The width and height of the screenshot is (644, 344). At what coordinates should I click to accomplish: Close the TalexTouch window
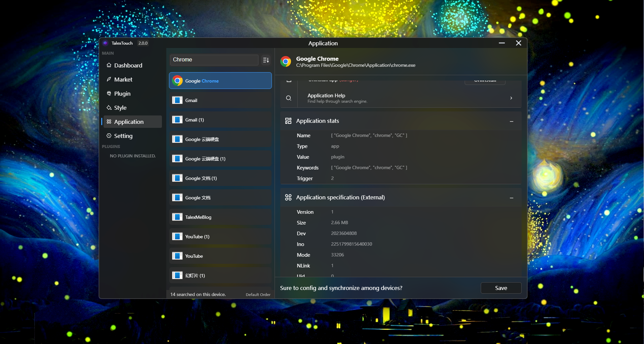519,43
